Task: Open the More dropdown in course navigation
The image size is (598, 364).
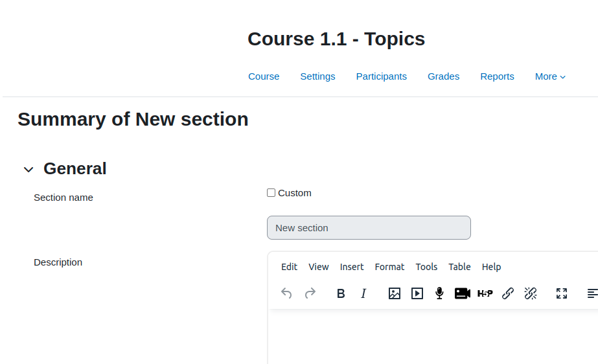Action: tap(550, 76)
